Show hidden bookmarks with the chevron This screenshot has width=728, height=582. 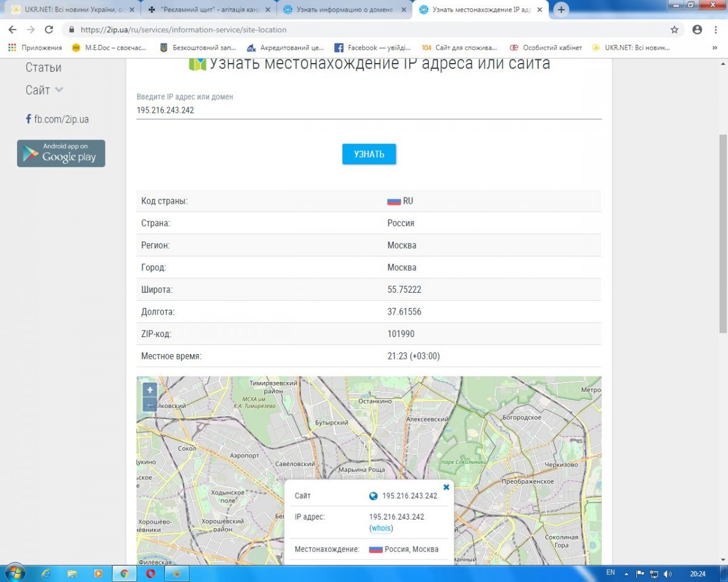pos(714,48)
